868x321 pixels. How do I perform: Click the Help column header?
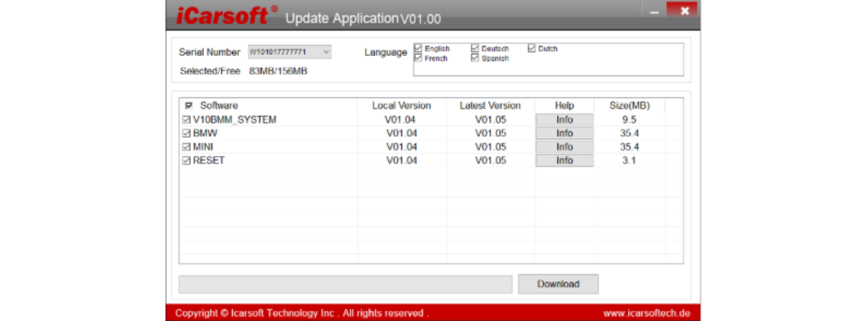(x=565, y=105)
